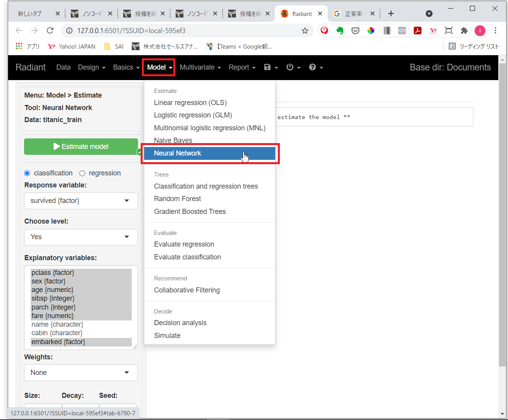The width and height of the screenshot is (508, 420).
Task: Bookmark this page with star icon
Action: (x=305, y=31)
